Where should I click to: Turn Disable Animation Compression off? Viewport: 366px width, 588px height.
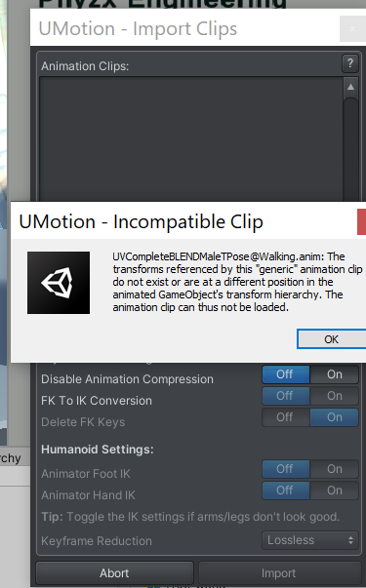pos(286,374)
